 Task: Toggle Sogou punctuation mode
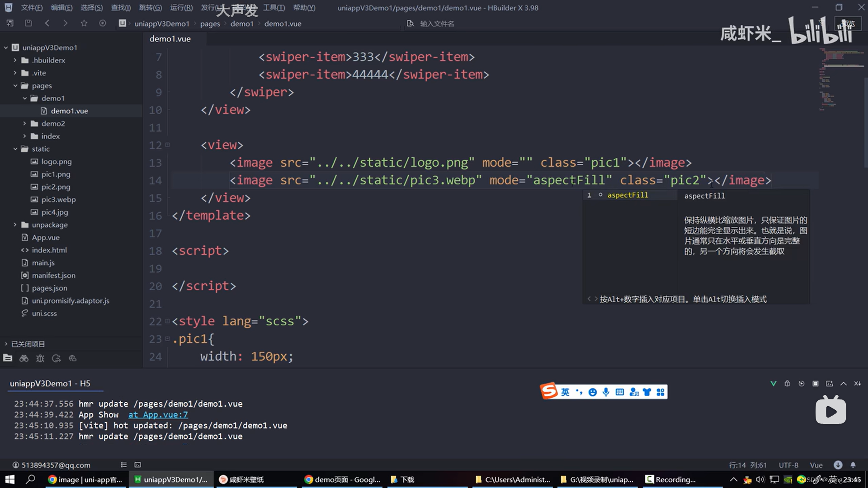click(579, 392)
